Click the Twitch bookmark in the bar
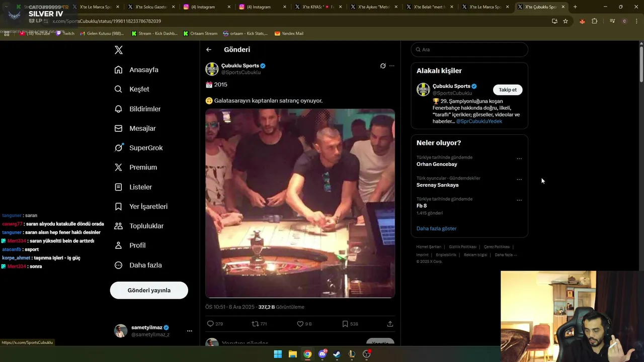Viewport: 644px width, 362px height. click(x=65, y=34)
